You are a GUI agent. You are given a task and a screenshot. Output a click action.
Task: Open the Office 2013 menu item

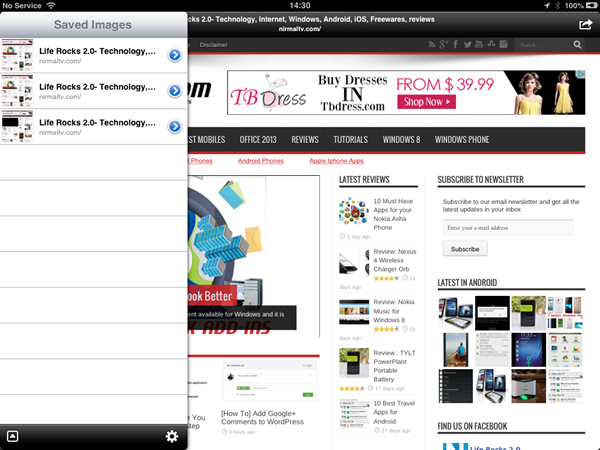point(258,140)
